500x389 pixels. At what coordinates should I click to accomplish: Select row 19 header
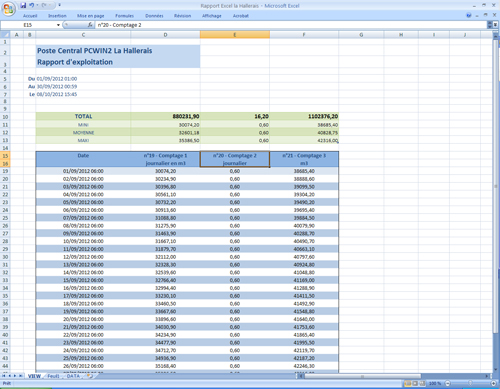pyautogui.click(x=5, y=171)
